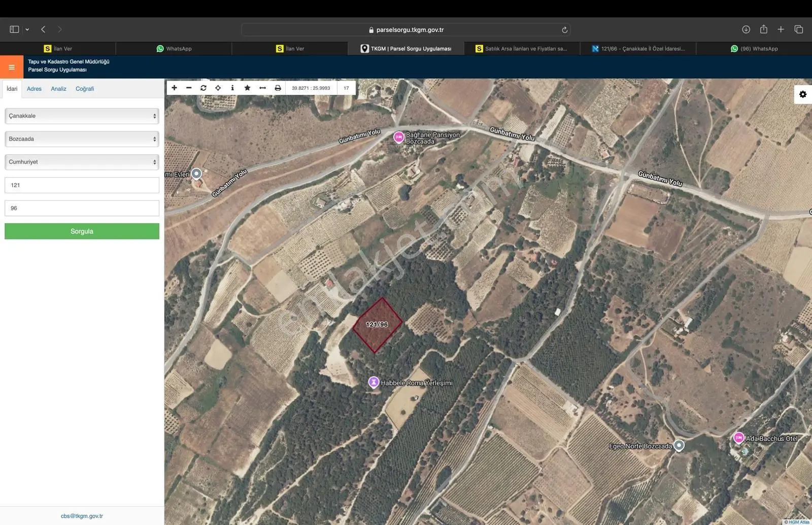Open the Cumhuriyet neighborhood dropdown
The image size is (812, 525).
coord(82,162)
